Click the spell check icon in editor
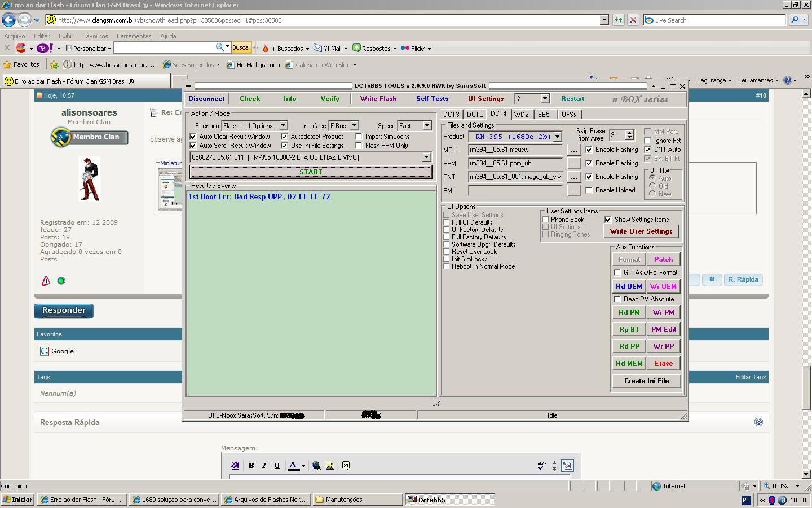The height and width of the screenshot is (508, 812). point(541,466)
